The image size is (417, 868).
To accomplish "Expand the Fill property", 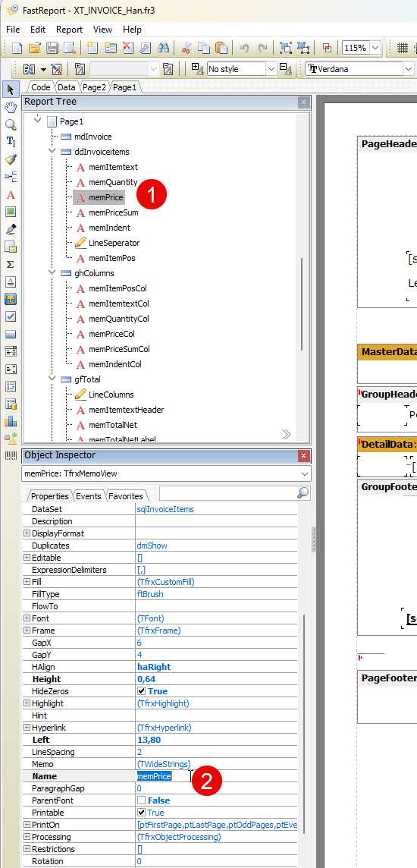I will (27, 582).
